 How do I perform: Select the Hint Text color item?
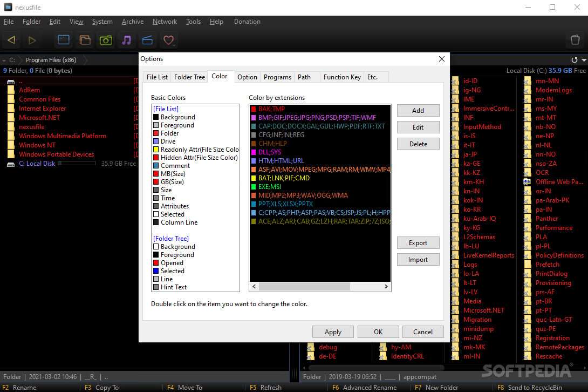174,287
